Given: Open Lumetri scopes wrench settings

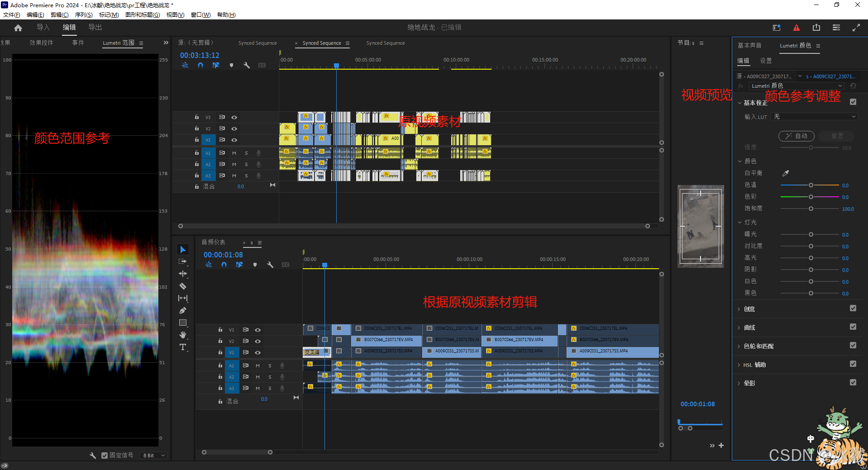Looking at the screenshot, I should (x=93, y=456).
